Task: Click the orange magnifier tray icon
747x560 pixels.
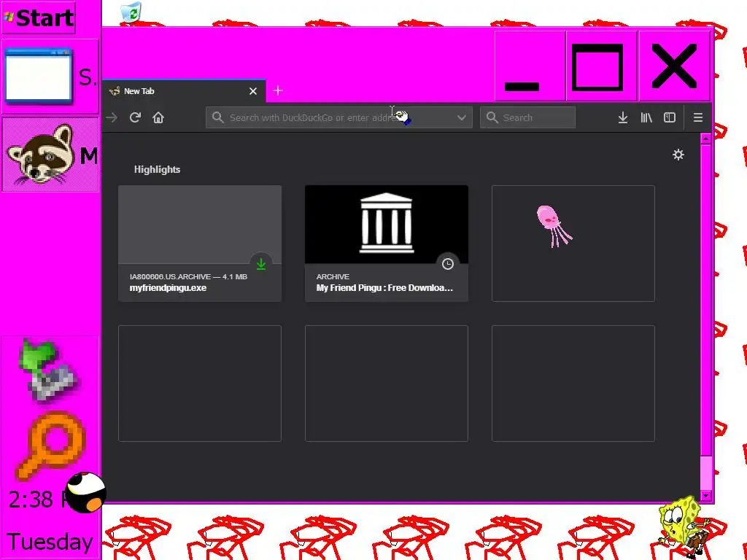Action: coord(51,446)
